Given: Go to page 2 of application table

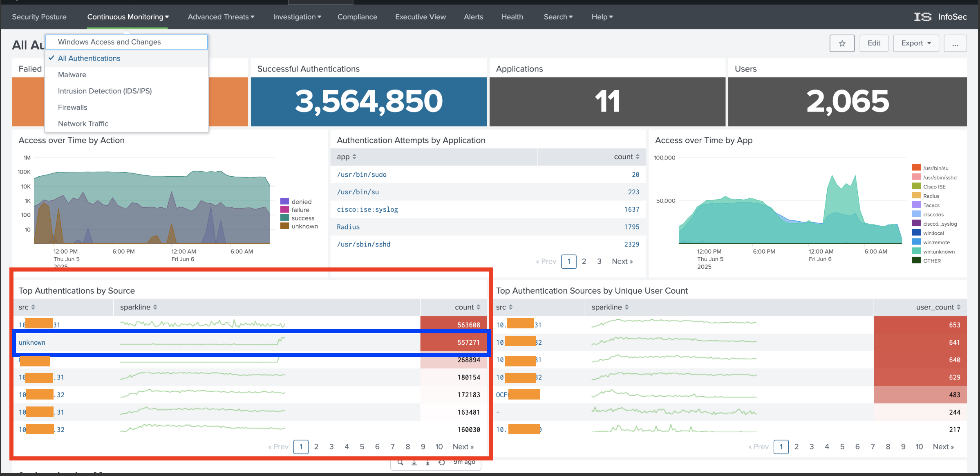Looking at the screenshot, I should point(584,261).
